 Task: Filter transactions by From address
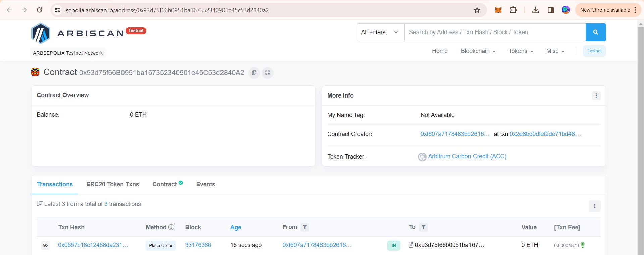(305, 227)
